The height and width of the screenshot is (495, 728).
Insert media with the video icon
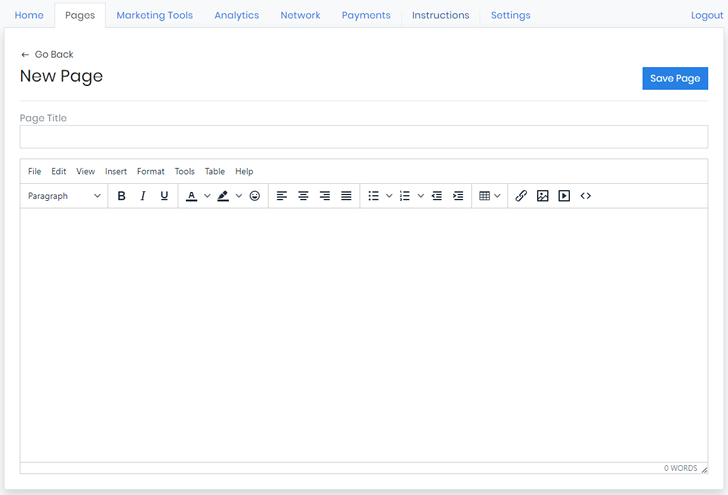point(564,196)
